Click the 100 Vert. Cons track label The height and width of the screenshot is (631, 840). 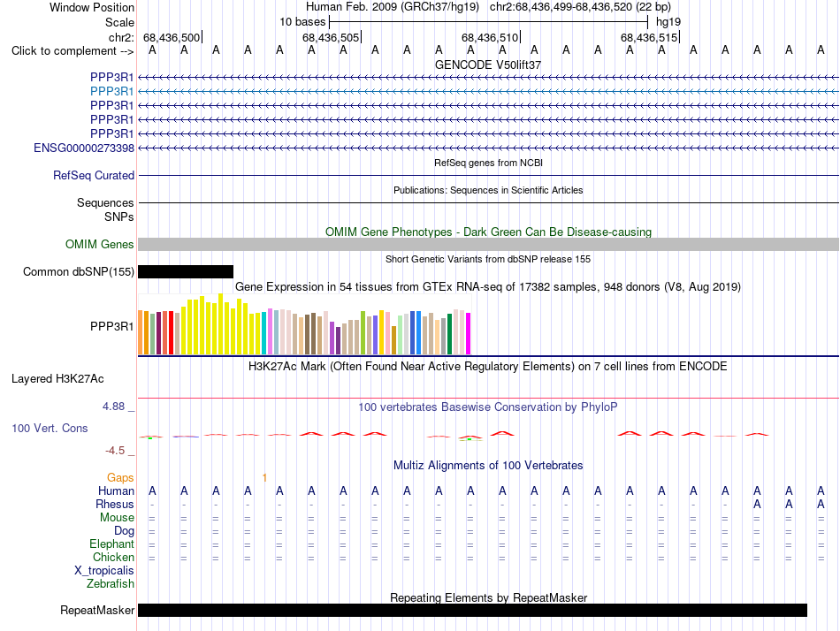pyautogui.click(x=50, y=428)
